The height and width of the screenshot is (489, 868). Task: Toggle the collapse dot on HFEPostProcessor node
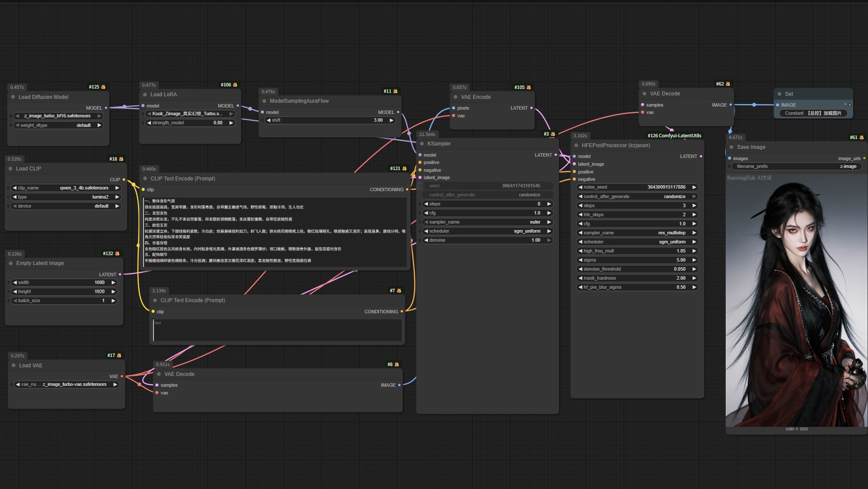(576, 145)
